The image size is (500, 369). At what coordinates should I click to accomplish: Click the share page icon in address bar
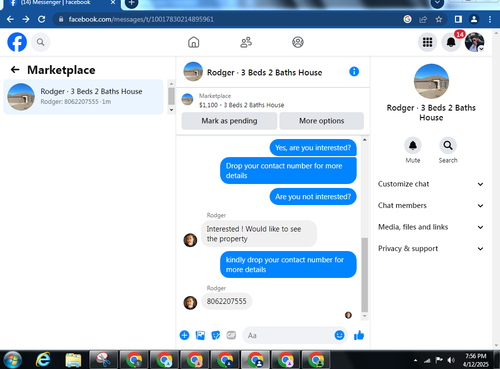click(x=423, y=19)
